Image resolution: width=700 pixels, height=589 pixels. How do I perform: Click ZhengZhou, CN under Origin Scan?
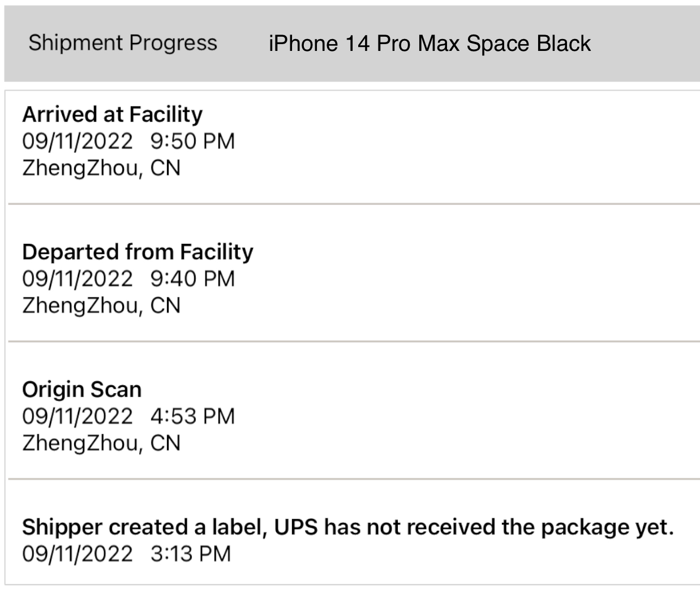pyautogui.click(x=101, y=443)
